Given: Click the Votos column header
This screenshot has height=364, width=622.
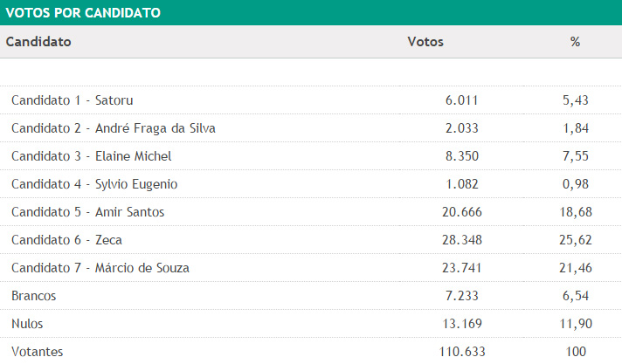Looking at the screenshot, I should pos(425,42).
